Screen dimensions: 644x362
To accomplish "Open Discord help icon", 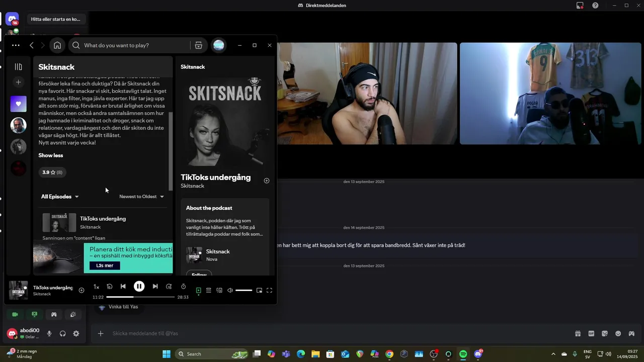I will [x=595, y=6].
